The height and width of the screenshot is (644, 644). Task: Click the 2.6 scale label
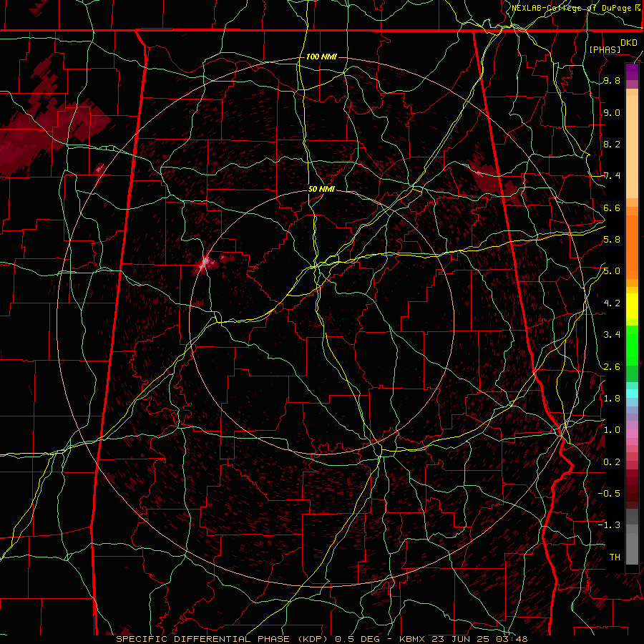coord(612,367)
